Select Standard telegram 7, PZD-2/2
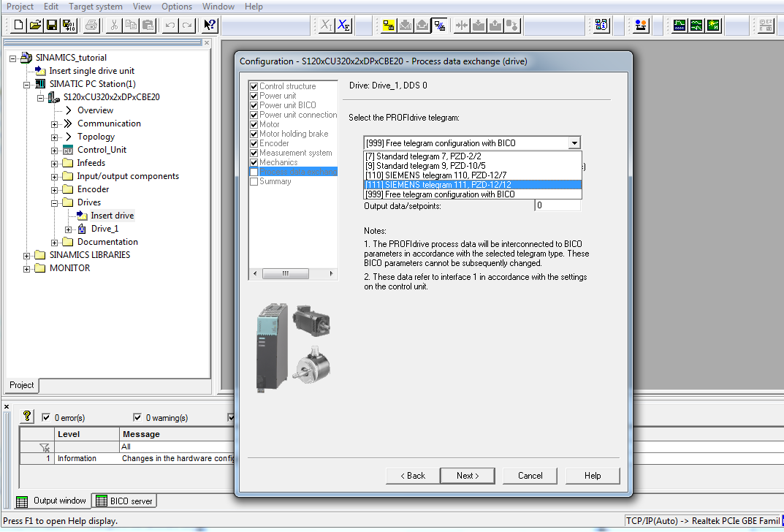 click(x=473, y=156)
